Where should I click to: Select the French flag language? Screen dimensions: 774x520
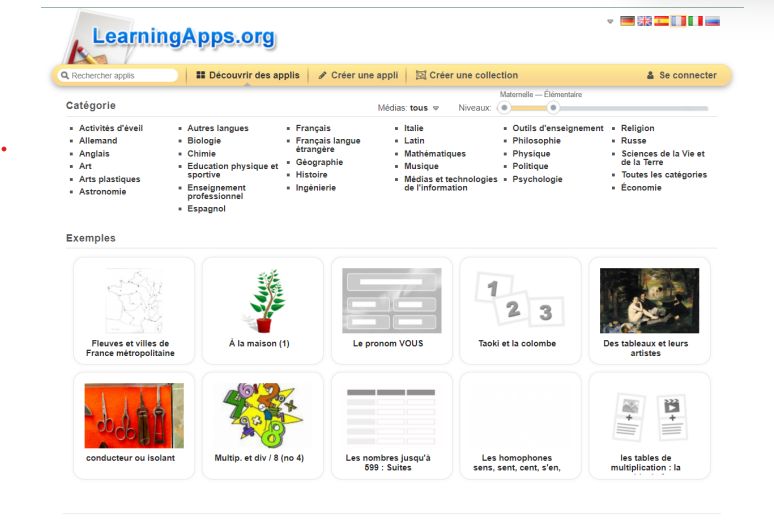pos(678,21)
